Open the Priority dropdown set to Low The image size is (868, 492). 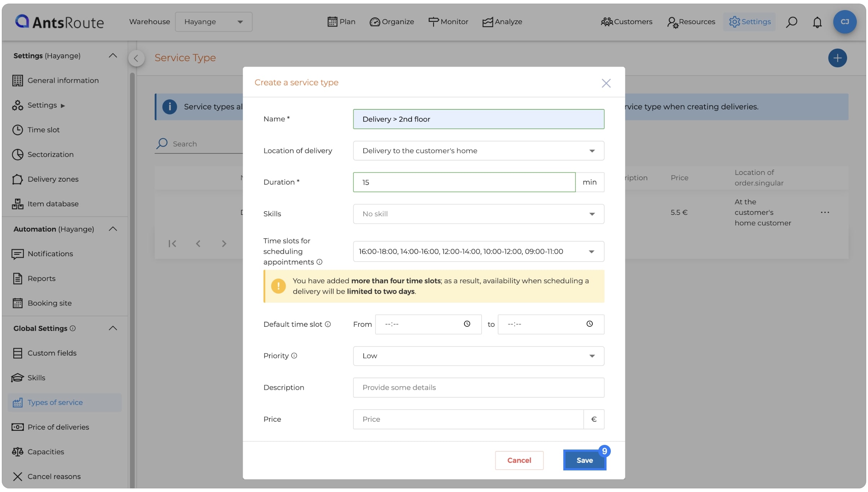tap(478, 356)
